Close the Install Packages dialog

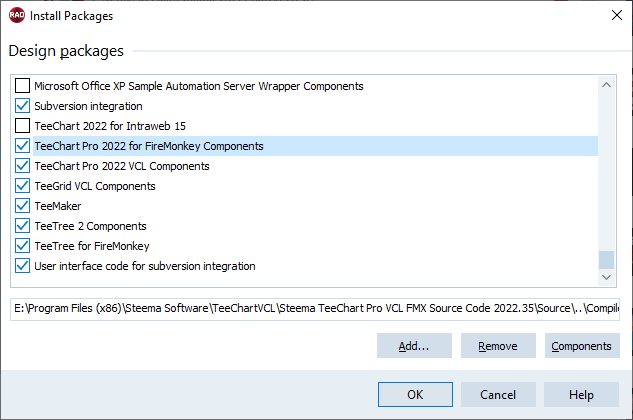coord(616,15)
